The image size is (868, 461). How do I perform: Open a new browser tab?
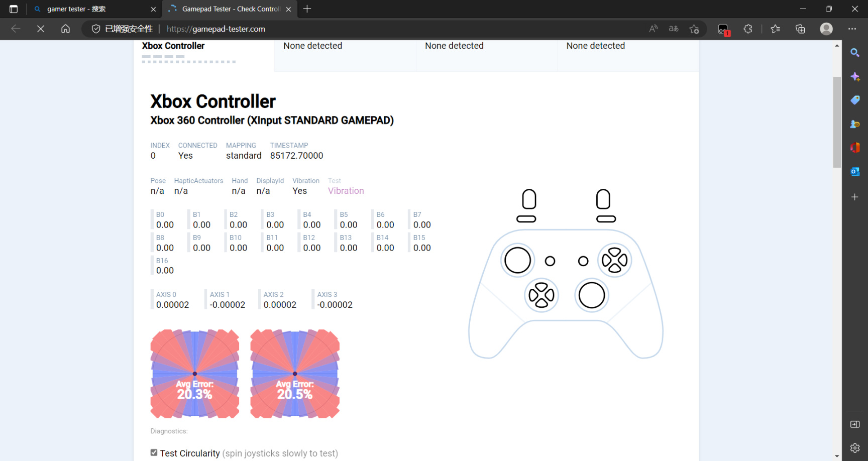(x=307, y=9)
